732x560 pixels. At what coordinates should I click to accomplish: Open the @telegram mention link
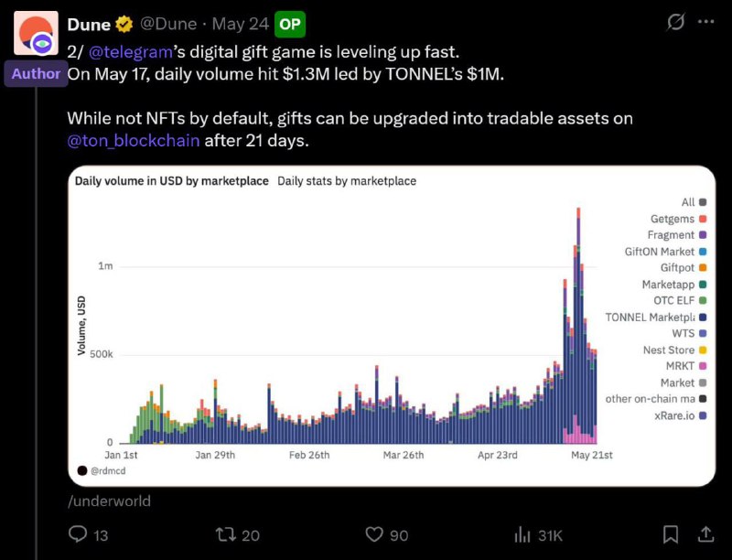point(131,52)
